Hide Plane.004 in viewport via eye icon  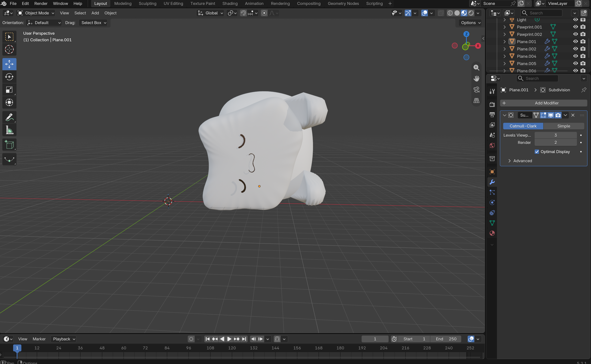(575, 56)
